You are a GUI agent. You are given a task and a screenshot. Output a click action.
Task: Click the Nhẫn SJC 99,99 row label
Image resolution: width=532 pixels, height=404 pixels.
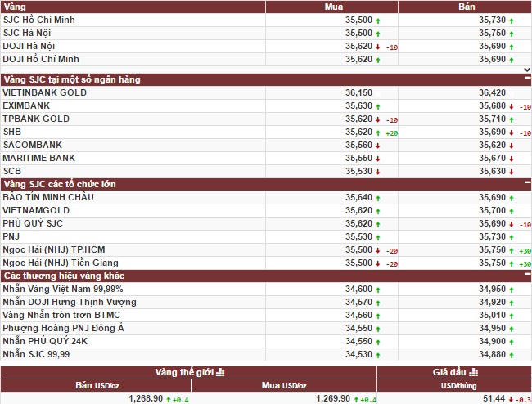(x=36, y=354)
